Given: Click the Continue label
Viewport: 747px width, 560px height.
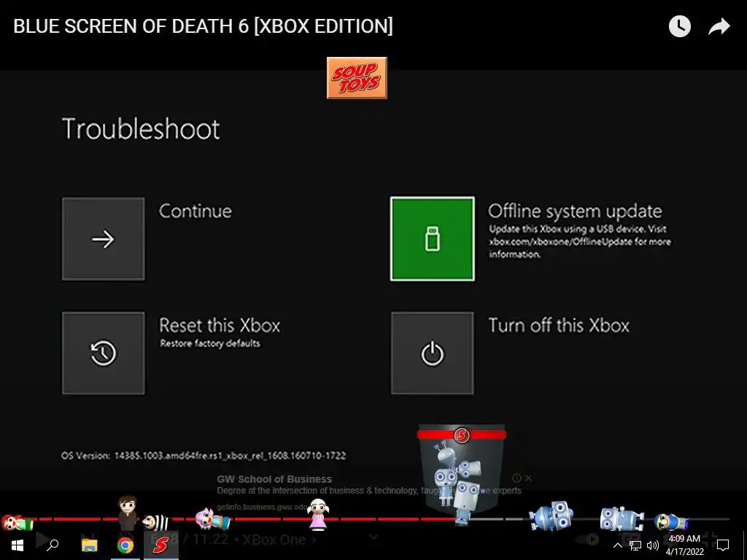Looking at the screenshot, I should click(196, 211).
